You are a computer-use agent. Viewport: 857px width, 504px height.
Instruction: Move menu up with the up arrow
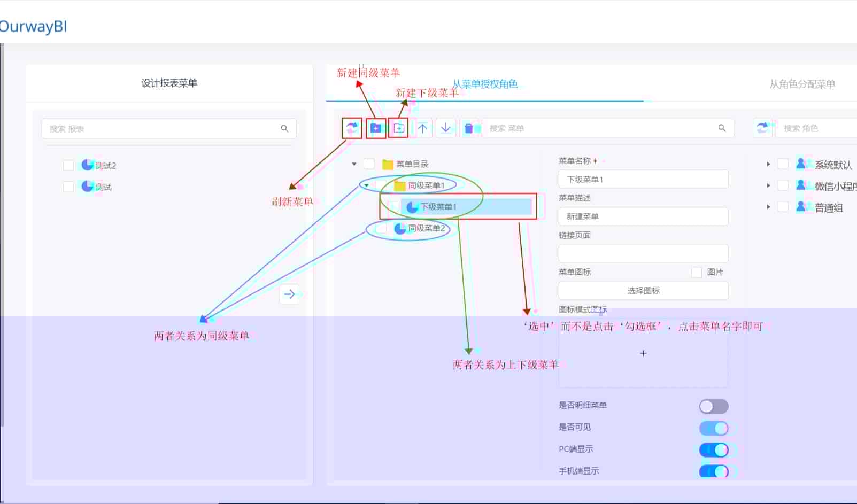pos(422,128)
